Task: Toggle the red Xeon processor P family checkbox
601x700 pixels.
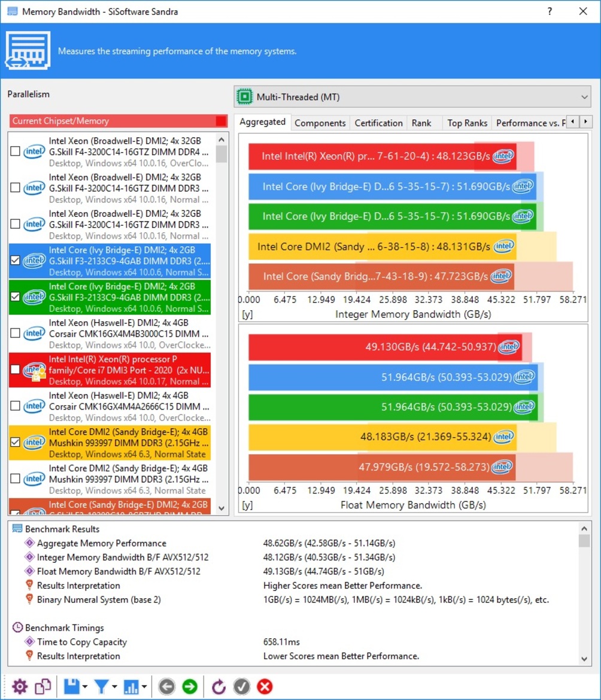Action: click(x=15, y=369)
